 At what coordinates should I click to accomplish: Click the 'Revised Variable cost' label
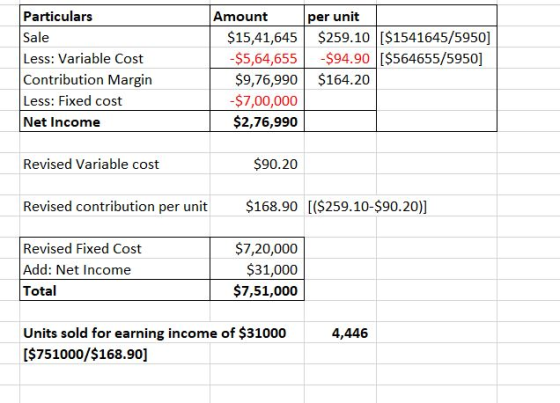coord(91,164)
